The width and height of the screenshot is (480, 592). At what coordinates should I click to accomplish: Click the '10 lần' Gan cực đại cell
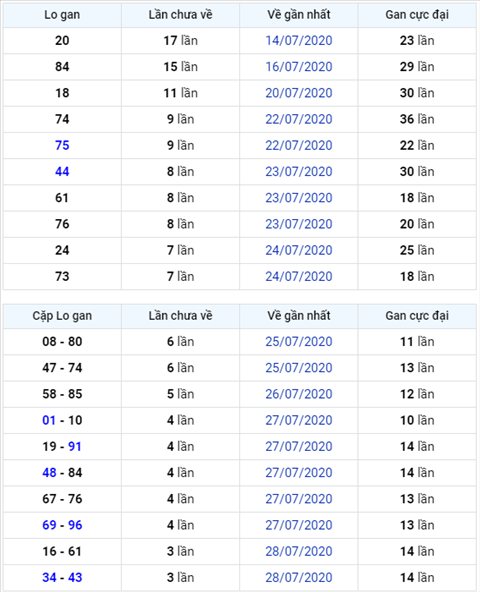click(417, 420)
